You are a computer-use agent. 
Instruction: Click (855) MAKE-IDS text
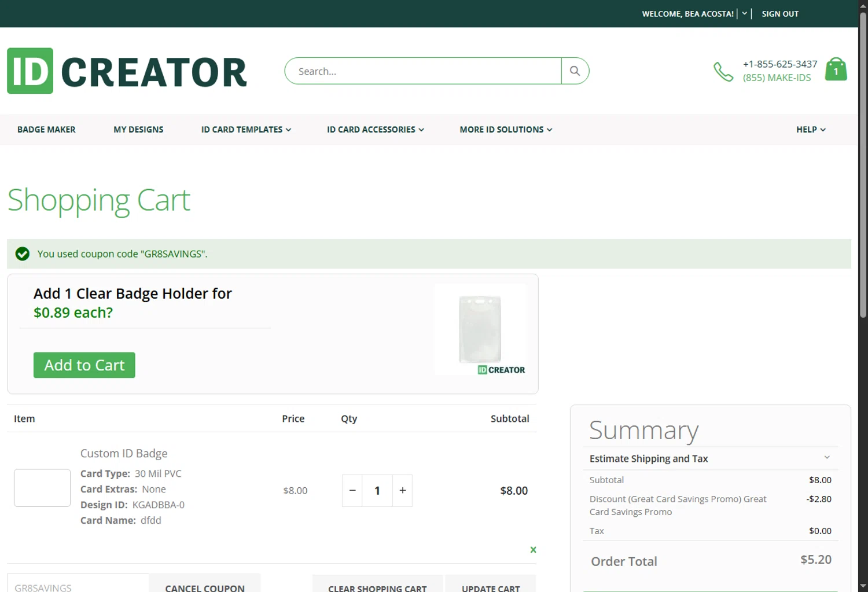tap(777, 78)
